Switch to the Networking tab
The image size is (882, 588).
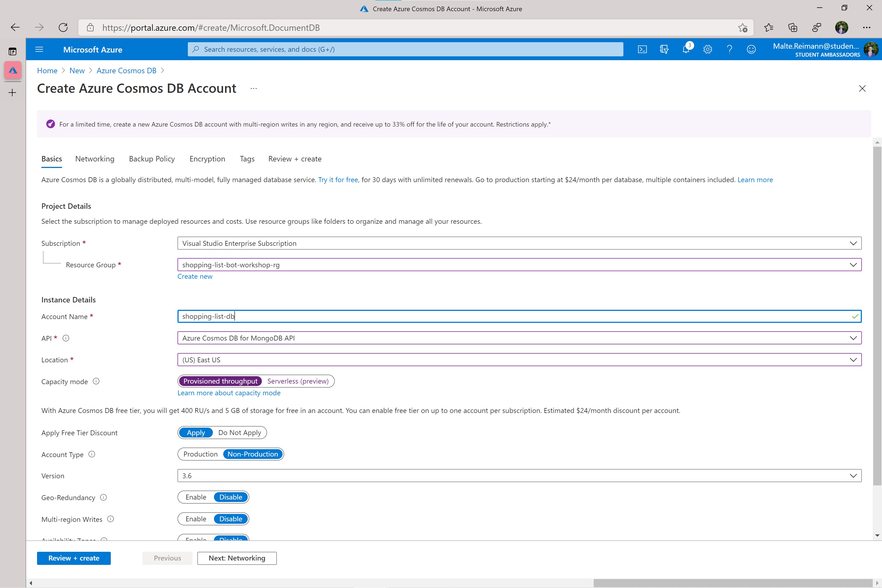(x=95, y=159)
